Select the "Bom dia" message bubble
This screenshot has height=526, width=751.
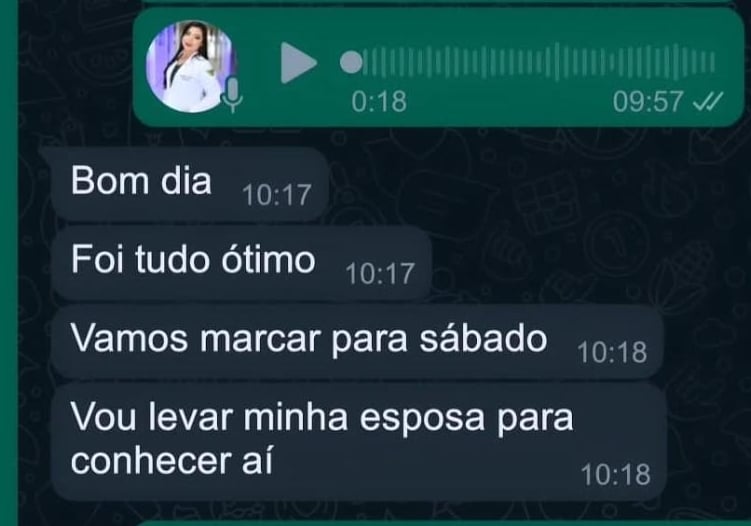point(190,184)
